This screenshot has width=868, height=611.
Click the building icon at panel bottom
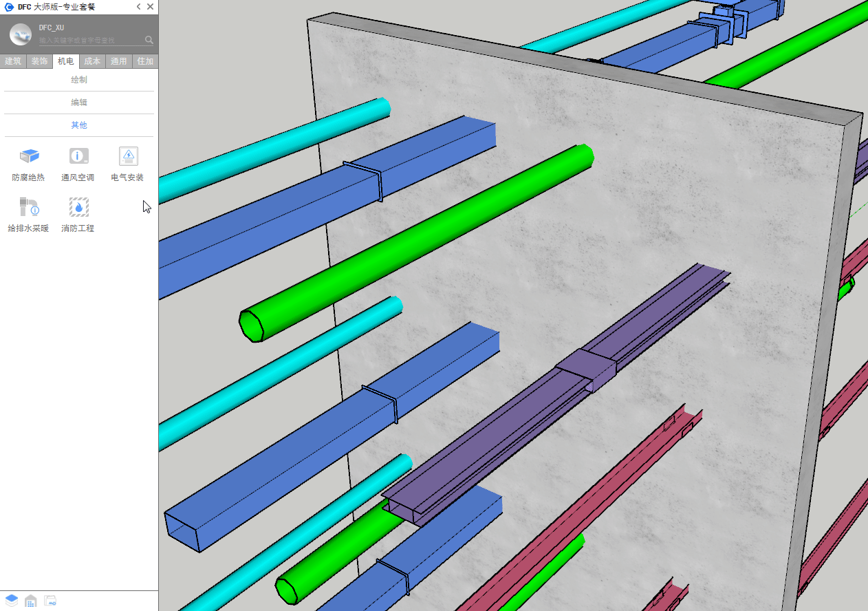click(31, 601)
